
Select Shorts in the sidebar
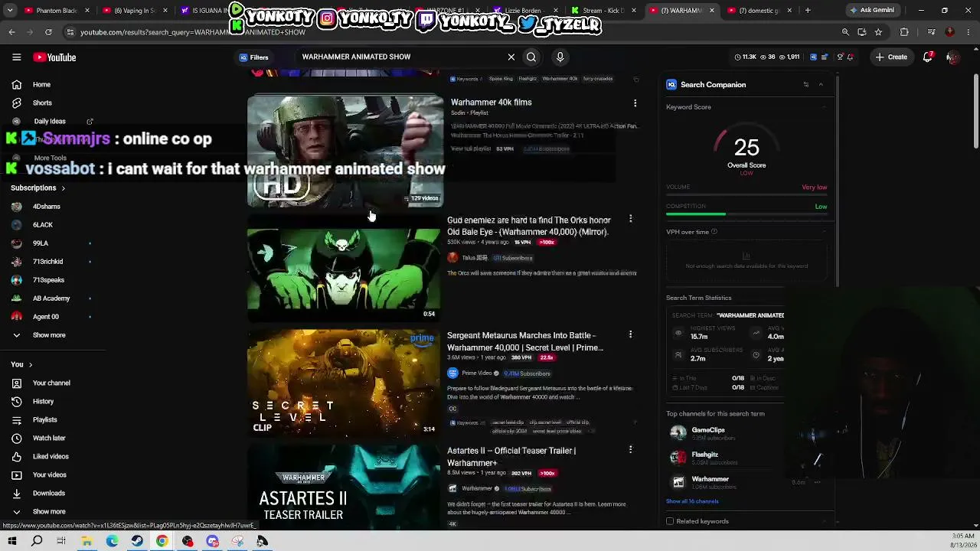coord(42,103)
